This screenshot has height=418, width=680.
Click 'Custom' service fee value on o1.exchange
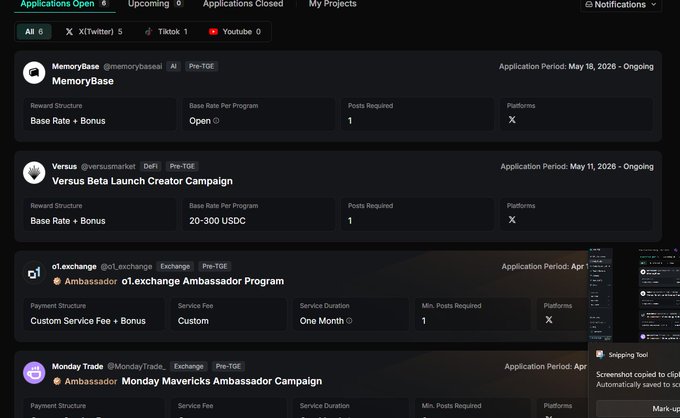pos(193,321)
